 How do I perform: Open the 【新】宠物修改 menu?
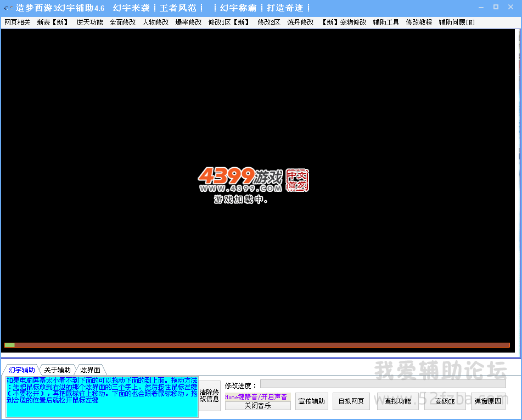pos(343,22)
